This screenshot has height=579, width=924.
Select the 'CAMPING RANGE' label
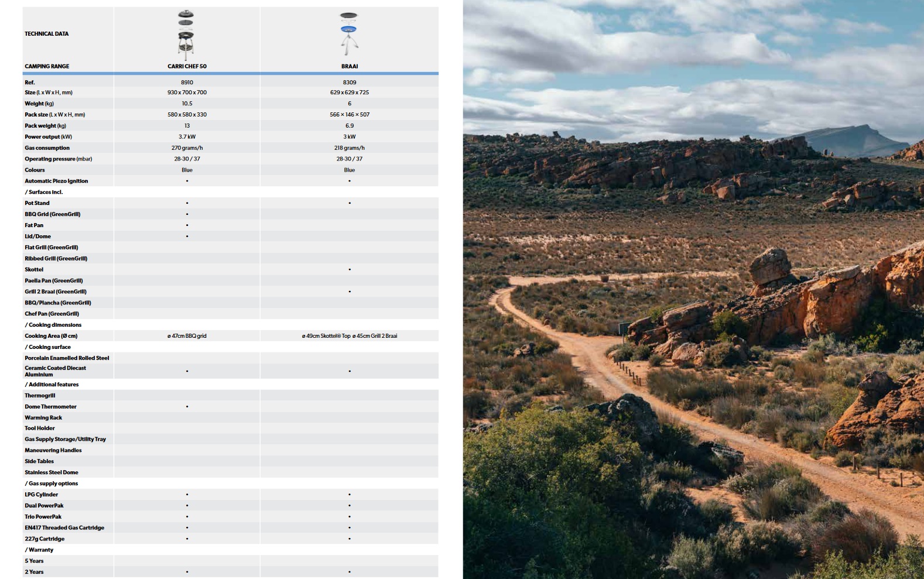click(x=47, y=67)
